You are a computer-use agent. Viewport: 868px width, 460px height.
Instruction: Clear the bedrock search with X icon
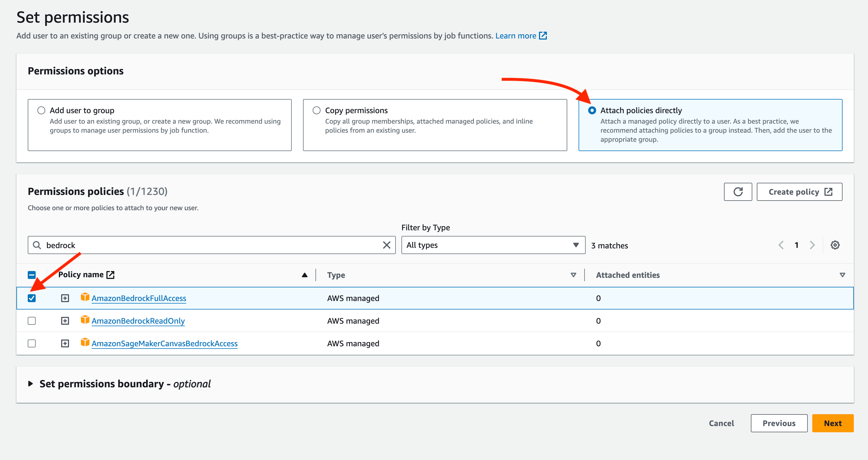(x=386, y=245)
